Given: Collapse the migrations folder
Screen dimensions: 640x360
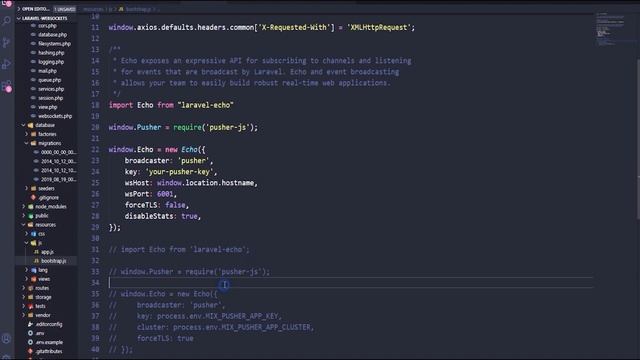Looking at the screenshot, I should (27, 143).
